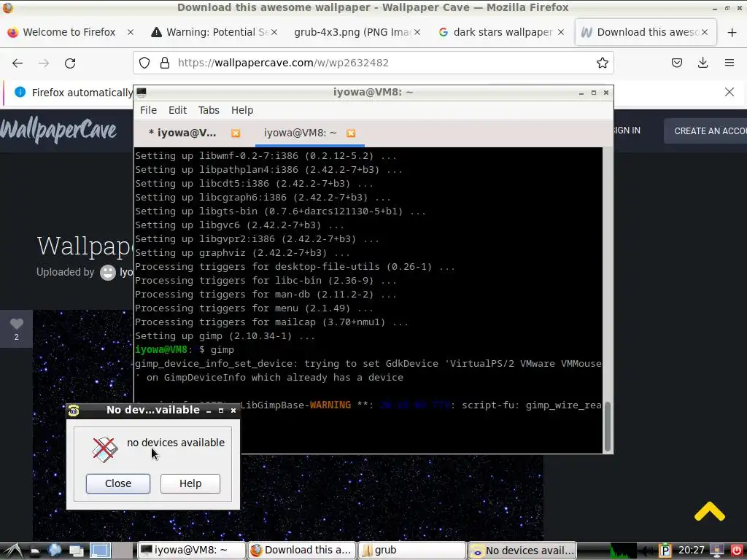Click the network monitor tray icon

[x=716, y=551]
